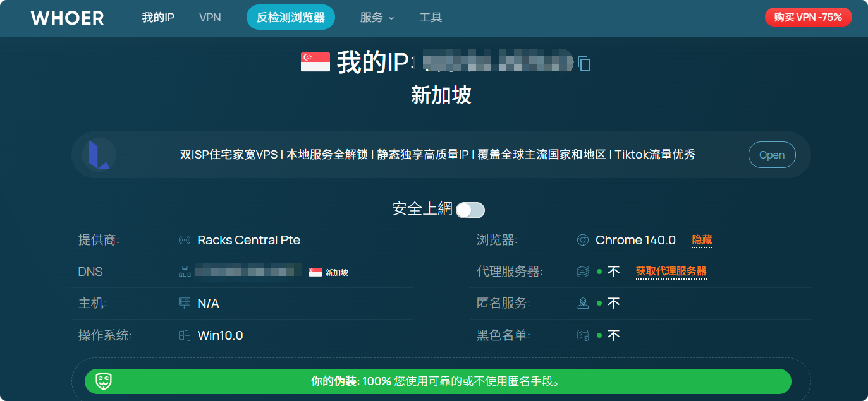
Task: Click the Win10.0 operating system value
Action: coord(220,335)
